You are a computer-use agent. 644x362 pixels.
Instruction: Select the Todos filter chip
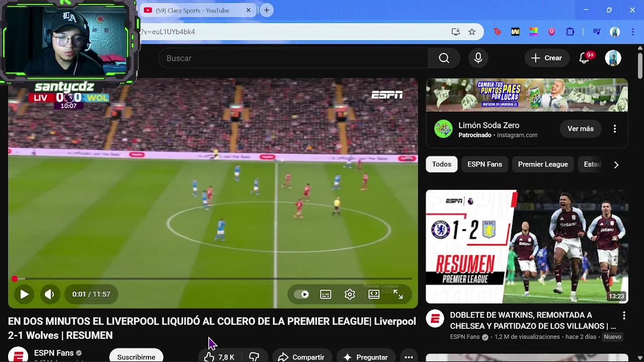tap(442, 164)
